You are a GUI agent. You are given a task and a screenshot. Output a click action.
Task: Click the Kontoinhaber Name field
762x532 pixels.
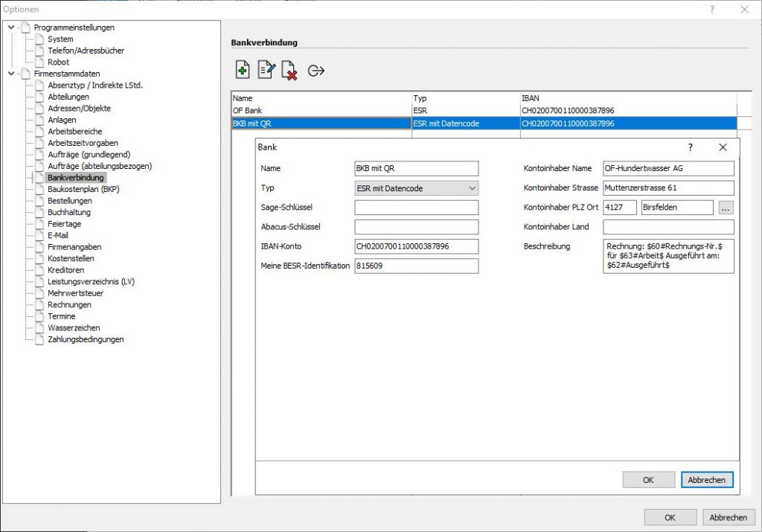click(x=668, y=169)
